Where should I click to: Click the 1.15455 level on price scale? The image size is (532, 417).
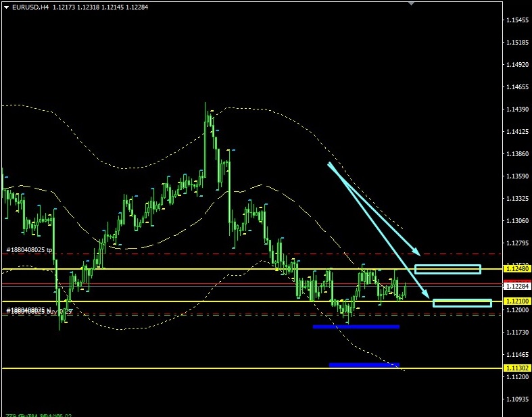[x=517, y=21]
